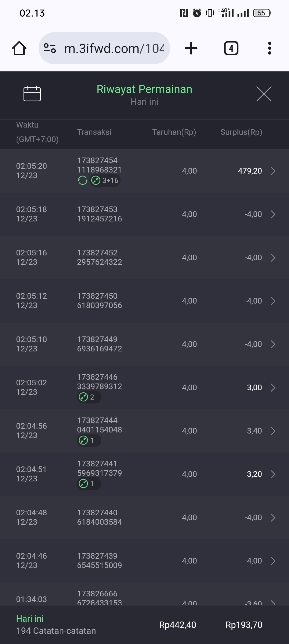Open the calendar date picker icon
This screenshot has width=289, height=644.
point(32,94)
